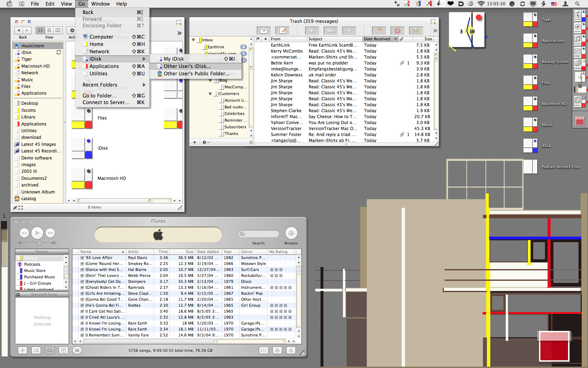Switch Finder to column view
The width and height of the screenshot is (588, 368).
click(58, 30)
